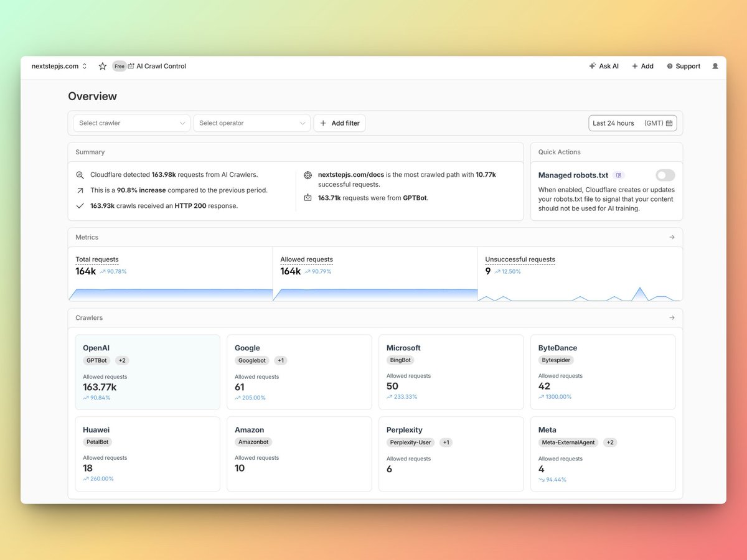The height and width of the screenshot is (560, 747).
Task: Click the Ask AI sparkle icon
Action: coord(592,66)
